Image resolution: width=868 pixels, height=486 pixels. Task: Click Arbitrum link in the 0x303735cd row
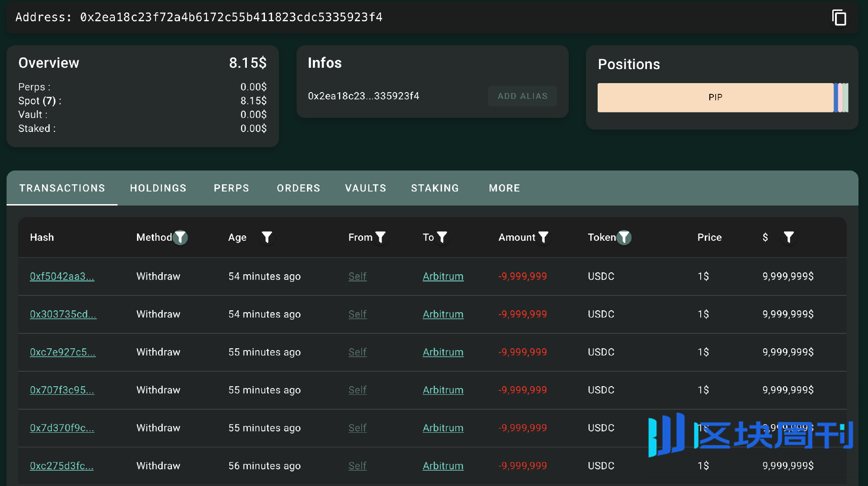[443, 314]
